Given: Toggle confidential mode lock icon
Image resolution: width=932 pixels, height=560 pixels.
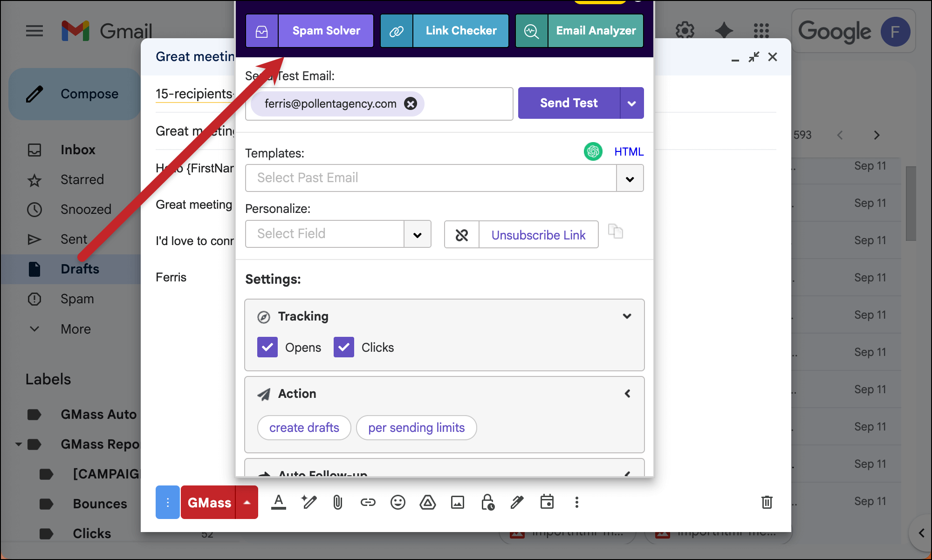Looking at the screenshot, I should [x=487, y=502].
